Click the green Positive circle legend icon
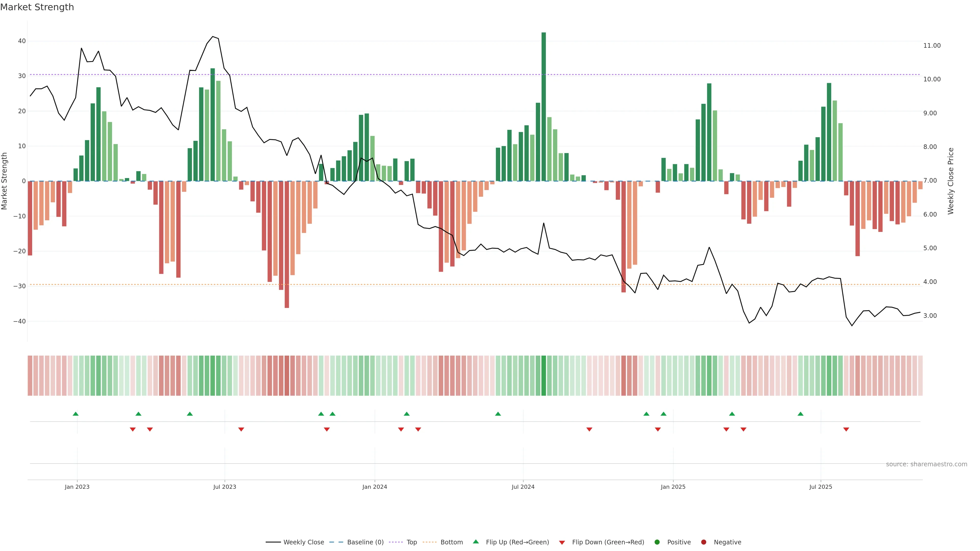Image resolution: width=980 pixels, height=551 pixels. (x=657, y=542)
